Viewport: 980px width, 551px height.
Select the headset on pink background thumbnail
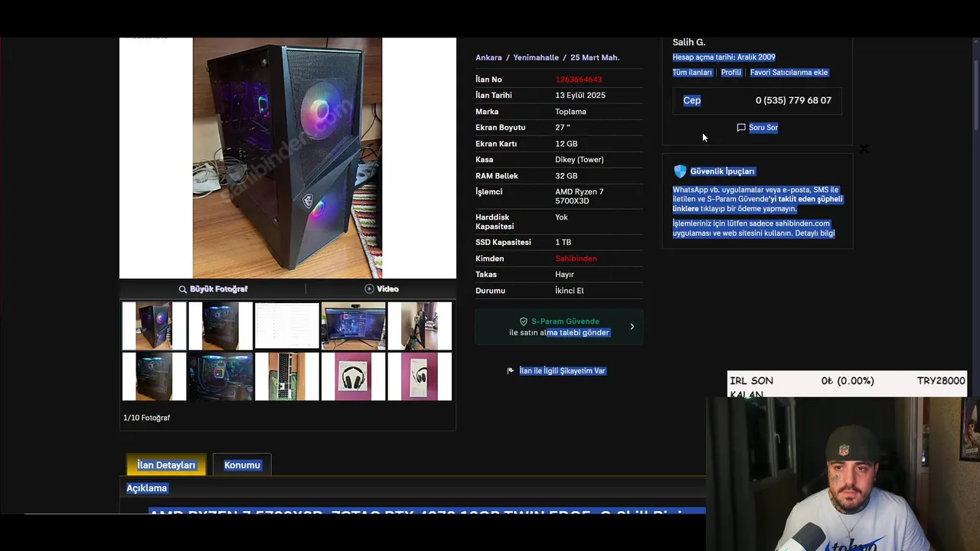pyautogui.click(x=354, y=377)
